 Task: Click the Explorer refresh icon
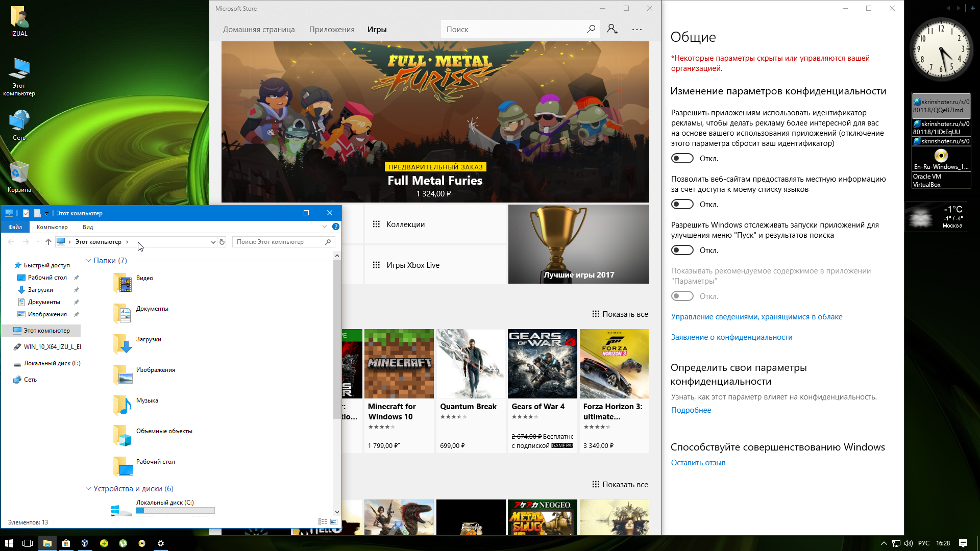tap(222, 242)
